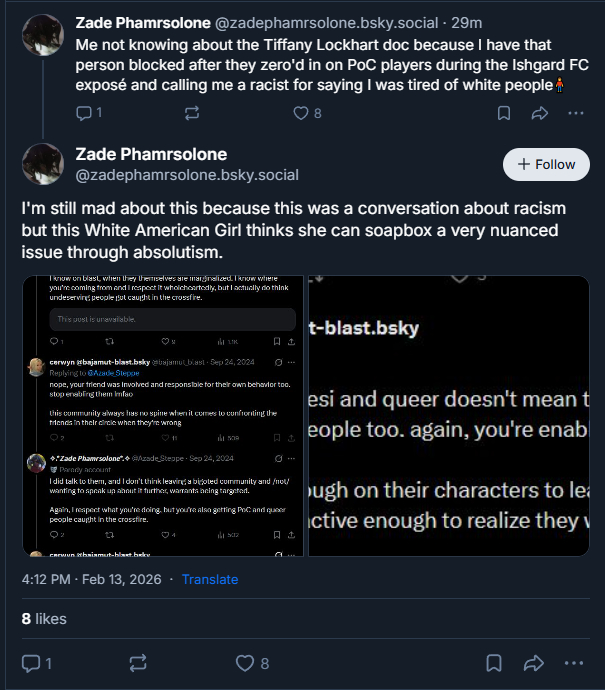Bookmark the main post at bottom

point(493,662)
